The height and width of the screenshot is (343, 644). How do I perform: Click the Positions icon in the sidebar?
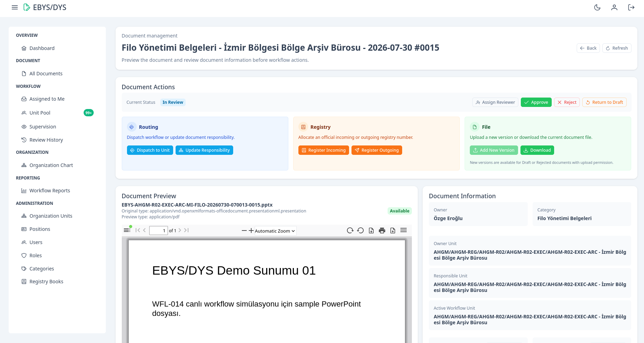[24, 229]
